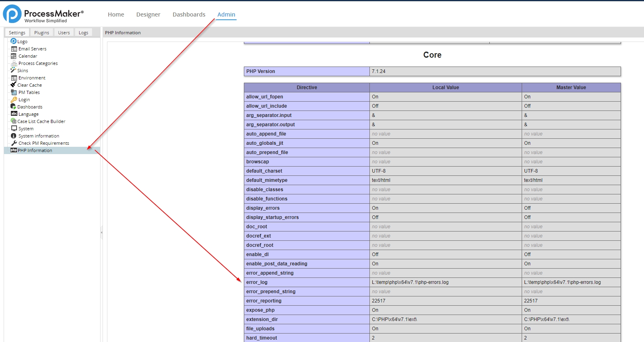Click the PHP Version value 7.1.24

click(379, 71)
